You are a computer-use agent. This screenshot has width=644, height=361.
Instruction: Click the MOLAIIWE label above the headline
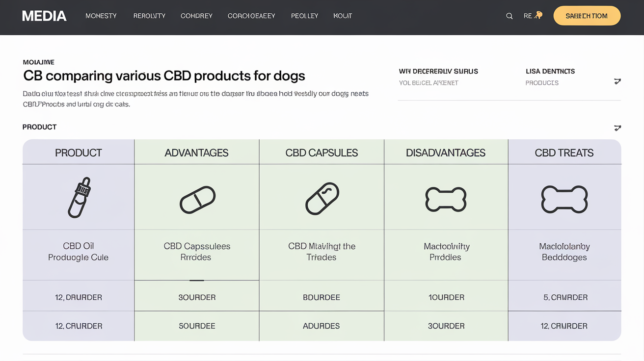pos(39,62)
